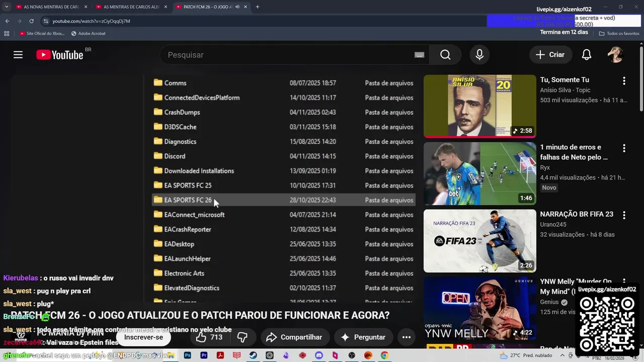
Task: Open Adobe Acrobat from the taskbar
Action: tap(220, 355)
